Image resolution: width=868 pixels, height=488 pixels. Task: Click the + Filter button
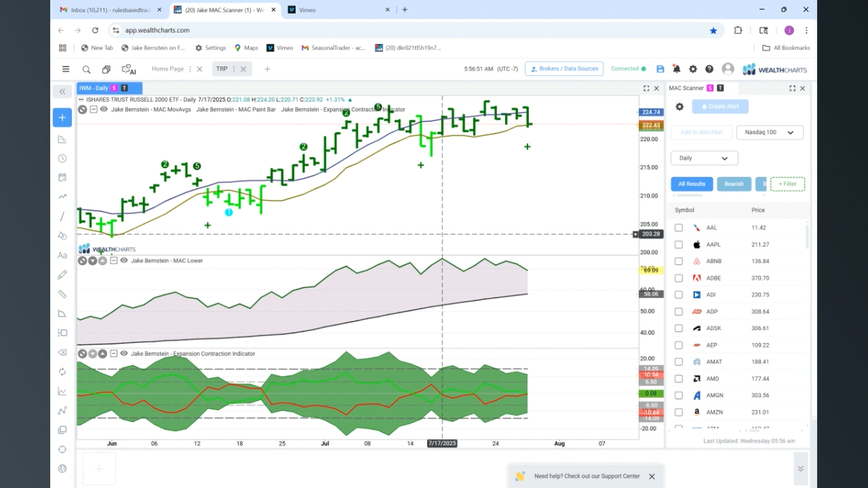click(x=788, y=184)
